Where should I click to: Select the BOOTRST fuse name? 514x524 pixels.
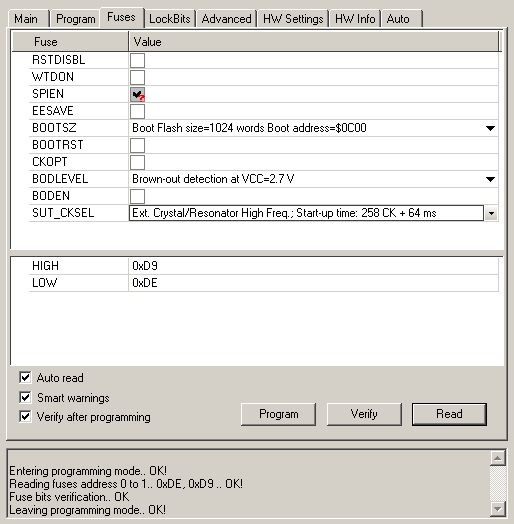tap(57, 145)
